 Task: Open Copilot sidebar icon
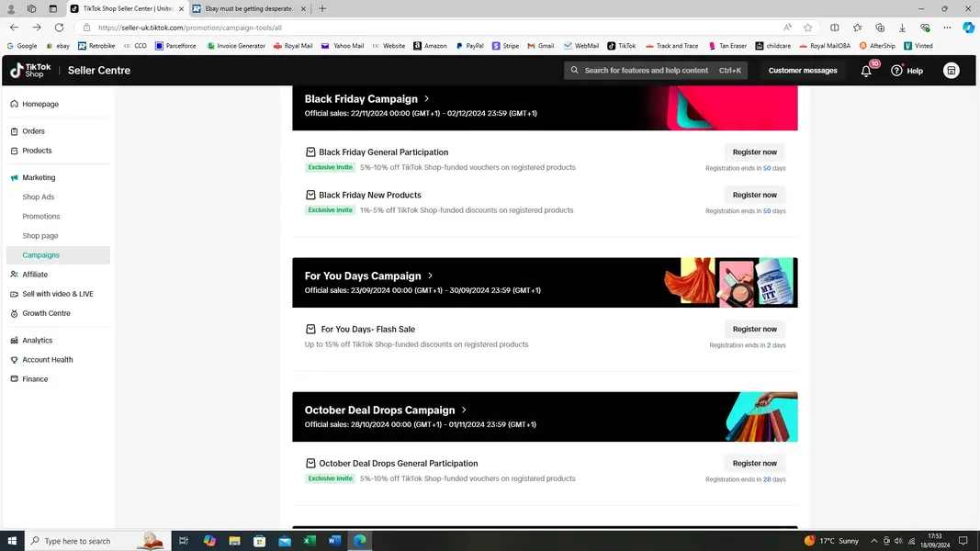tap(968, 28)
